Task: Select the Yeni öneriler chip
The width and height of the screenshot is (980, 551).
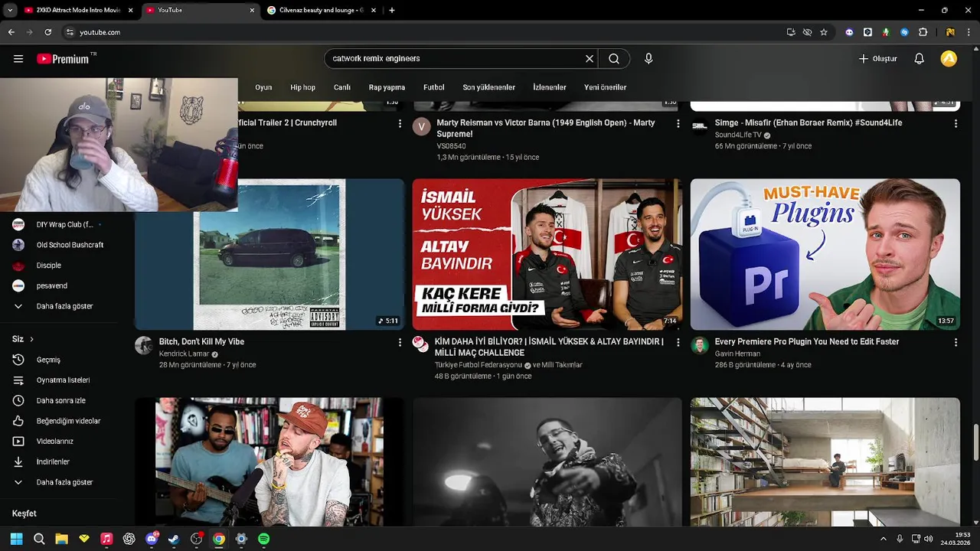Action: pos(605,87)
